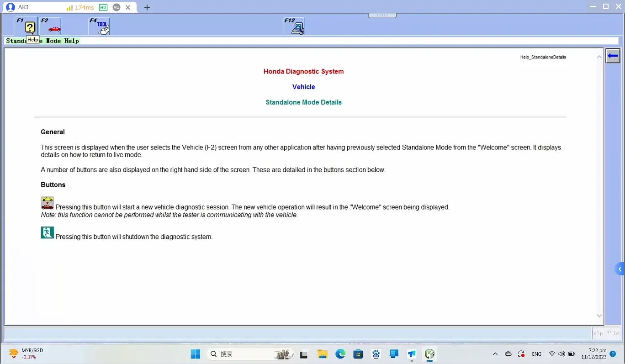Click the Honda Diagnostic System heading

[x=303, y=71]
